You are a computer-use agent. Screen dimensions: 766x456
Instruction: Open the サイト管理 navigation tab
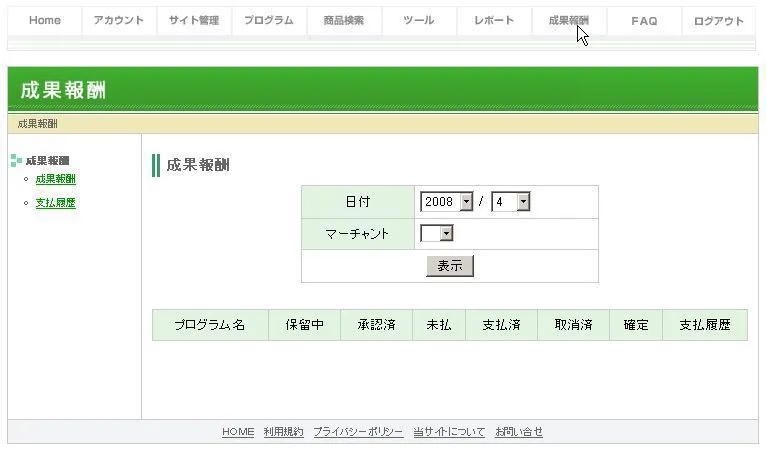coord(194,21)
